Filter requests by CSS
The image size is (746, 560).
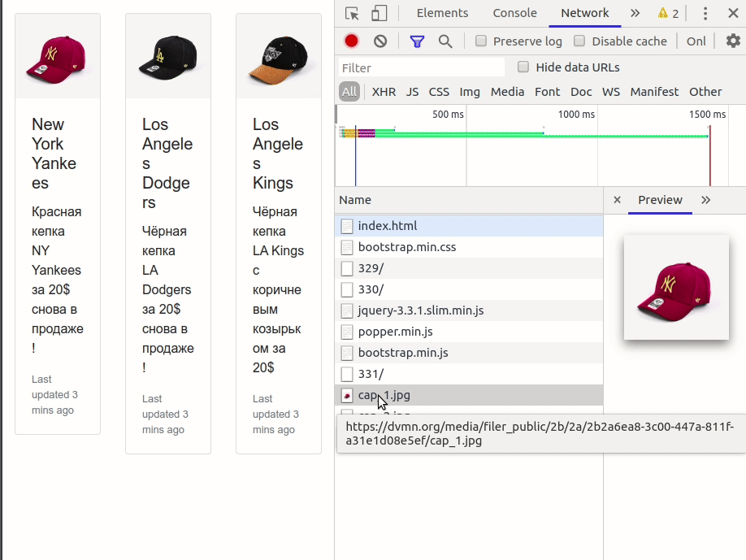click(439, 92)
